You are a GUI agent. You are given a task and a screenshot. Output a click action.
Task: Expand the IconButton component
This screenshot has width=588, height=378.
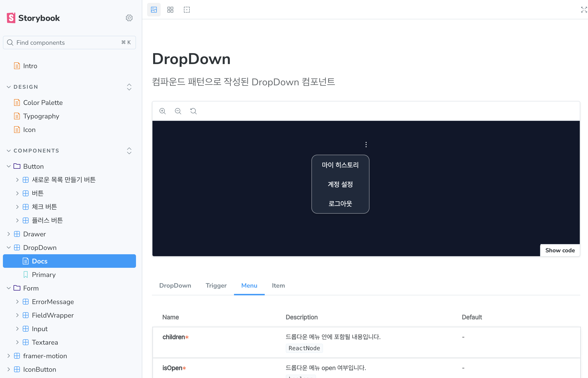[39, 369]
